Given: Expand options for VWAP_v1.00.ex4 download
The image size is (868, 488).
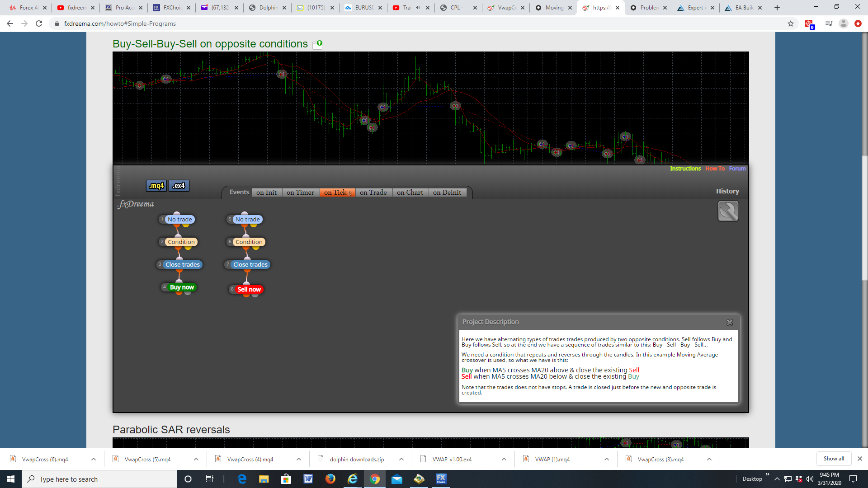Looking at the screenshot, I should (x=504, y=460).
